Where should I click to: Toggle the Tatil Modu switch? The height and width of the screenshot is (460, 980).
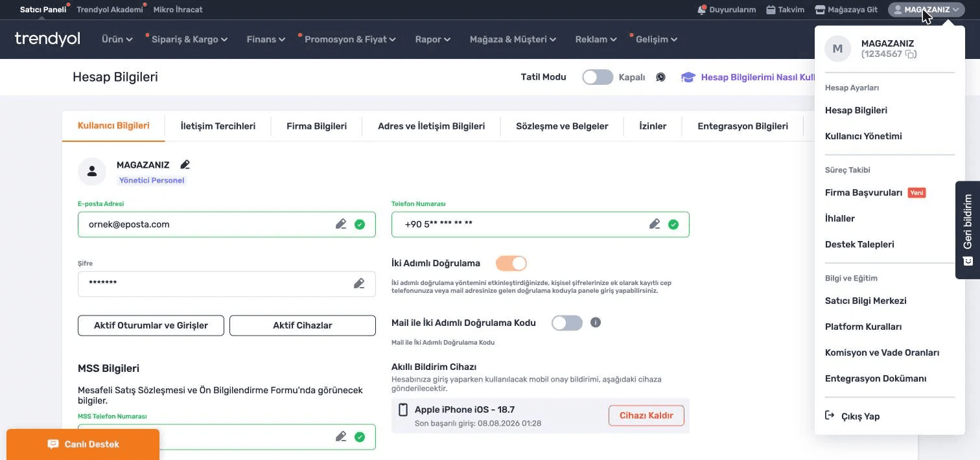598,77
